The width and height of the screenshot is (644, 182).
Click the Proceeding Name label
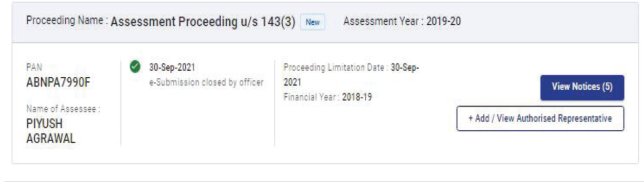click(x=66, y=21)
